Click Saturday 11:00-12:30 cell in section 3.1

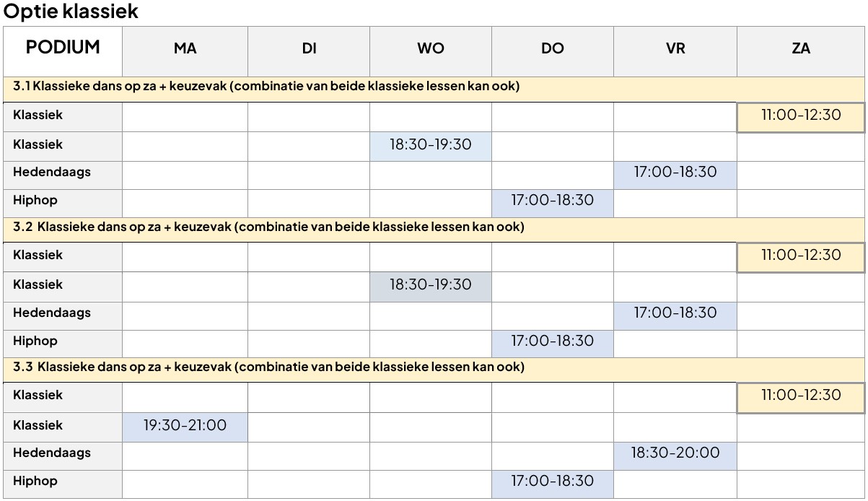(x=801, y=117)
